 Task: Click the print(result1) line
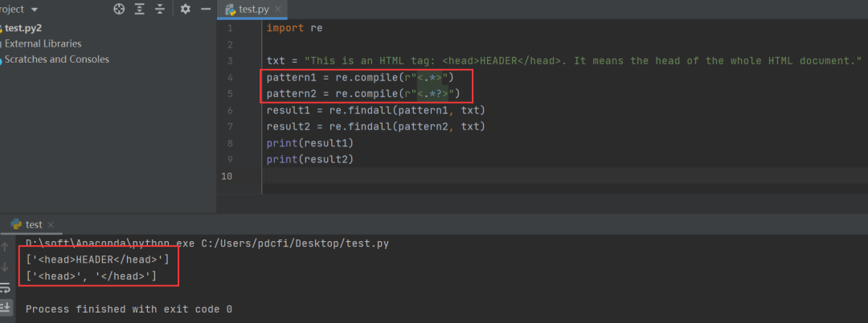(309, 143)
